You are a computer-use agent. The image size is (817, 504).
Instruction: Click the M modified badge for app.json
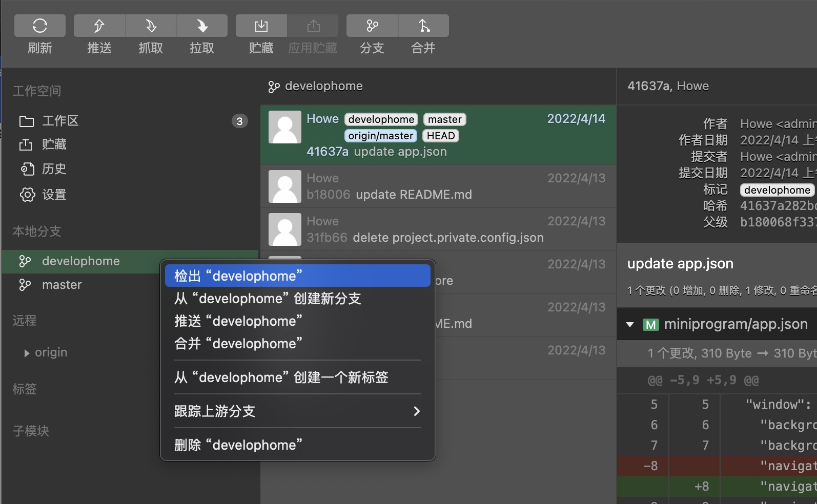click(650, 325)
